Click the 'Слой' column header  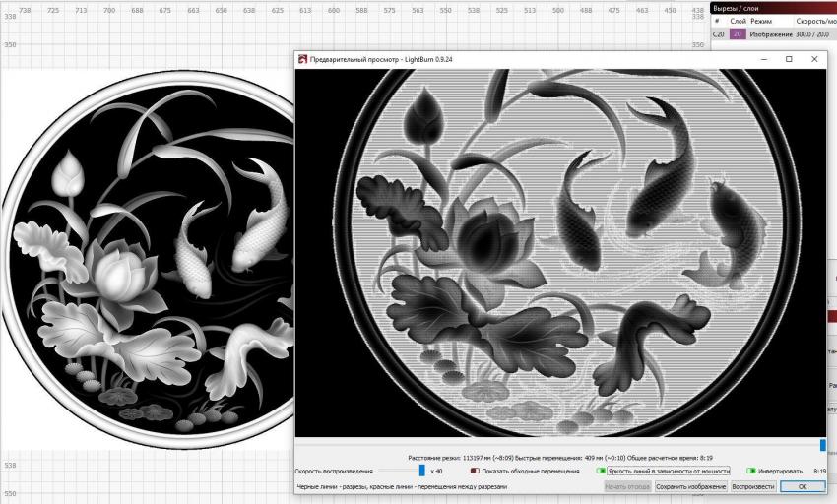click(x=738, y=21)
